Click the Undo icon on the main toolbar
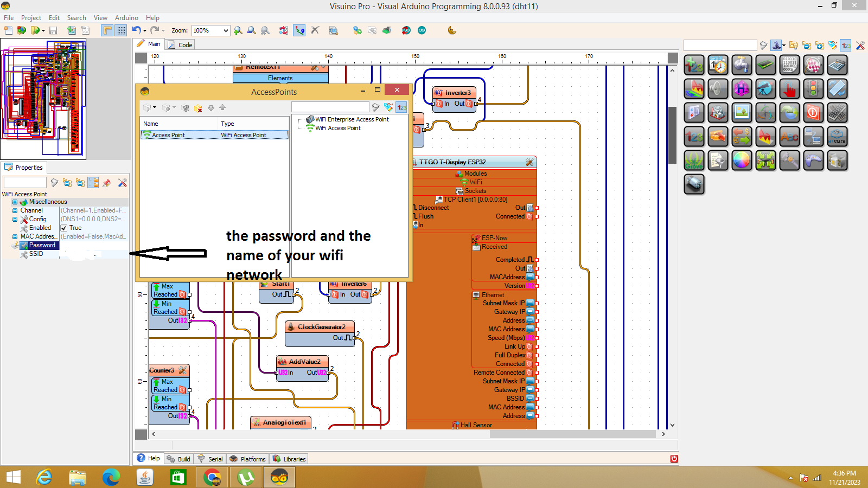 coord(135,30)
